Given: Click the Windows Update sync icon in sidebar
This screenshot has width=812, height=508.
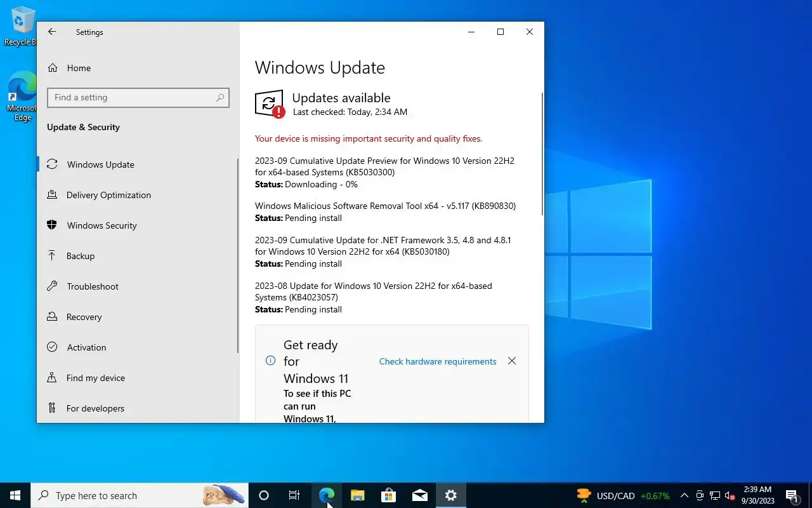Looking at the screenshot, I should click(53, 164).
